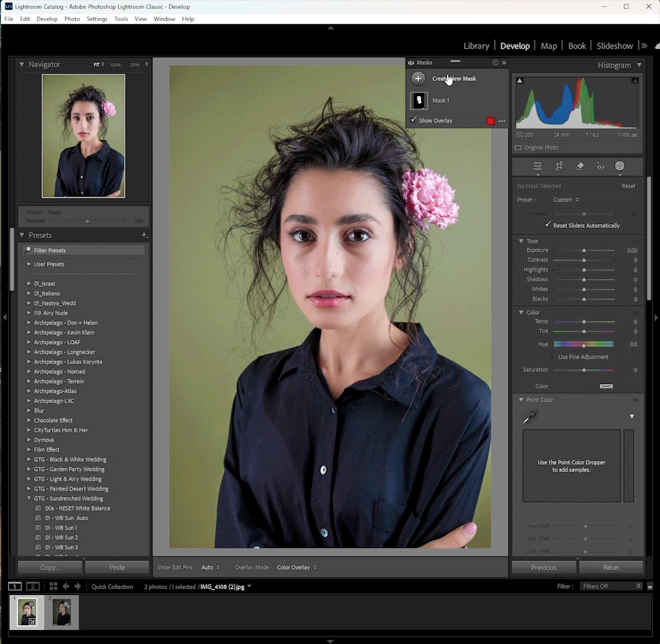The width and height of the screenshot is (660, 644).
Task: Select the Red Eye correction tool
Action: [x=600, y=166]
